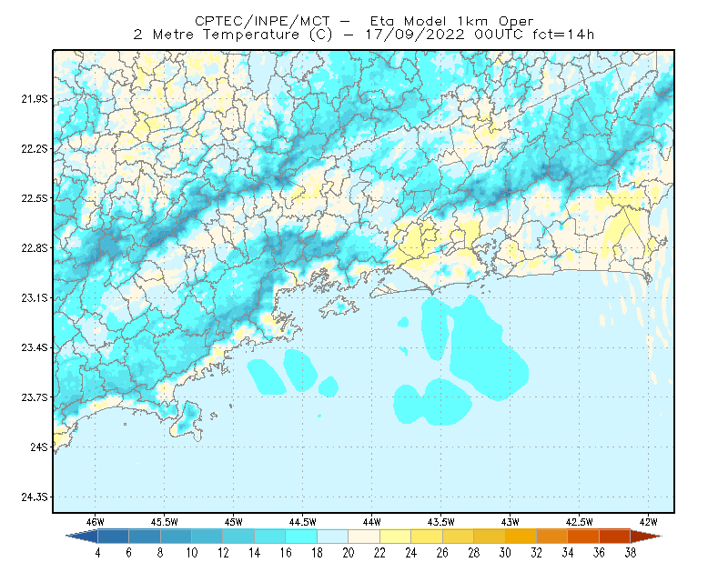This screenshot has height=562, width=728.
Task: Click the 23.1S latitude label
Action: pos(35,297)
